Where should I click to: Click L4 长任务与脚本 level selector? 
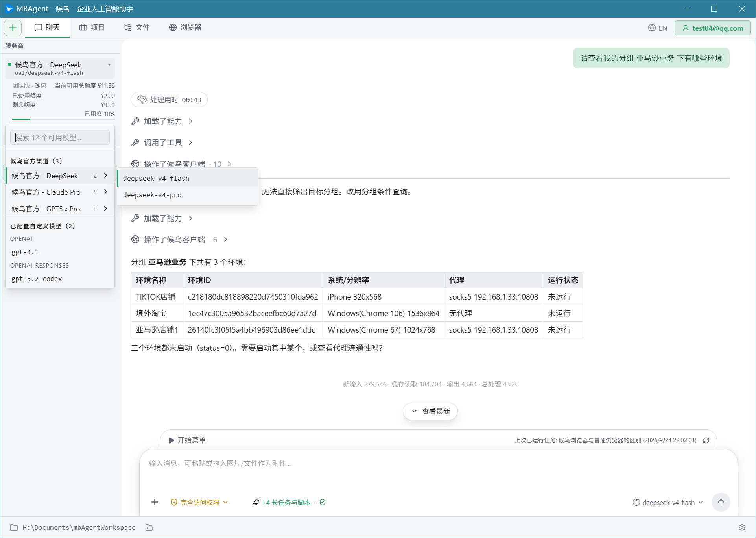point(282,503)
